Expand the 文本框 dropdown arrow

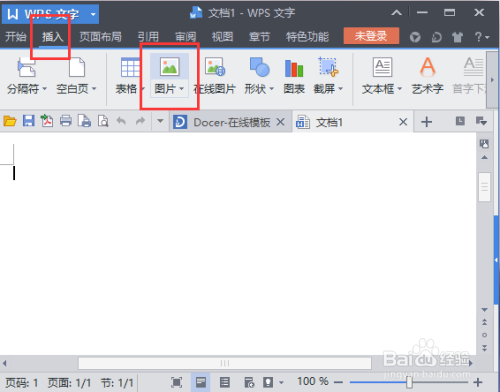399,89
